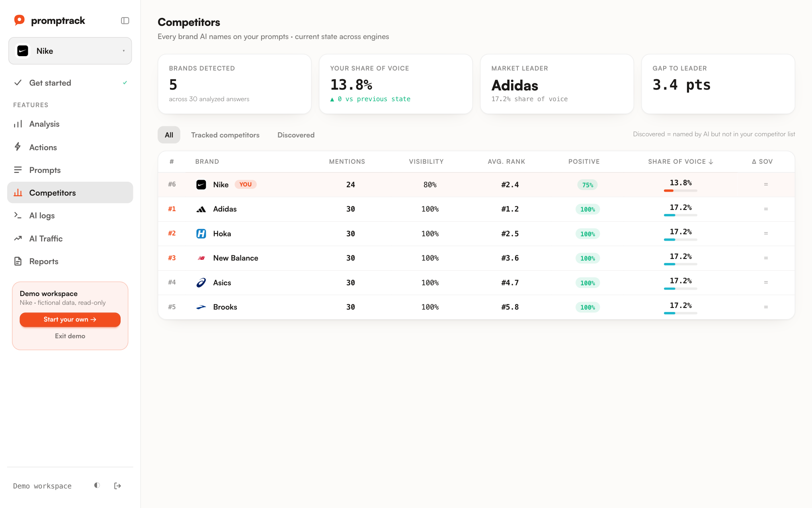Viewport: 812px width, 508px height.
Task: Click the promptrack logo icon
Action: 19,20
